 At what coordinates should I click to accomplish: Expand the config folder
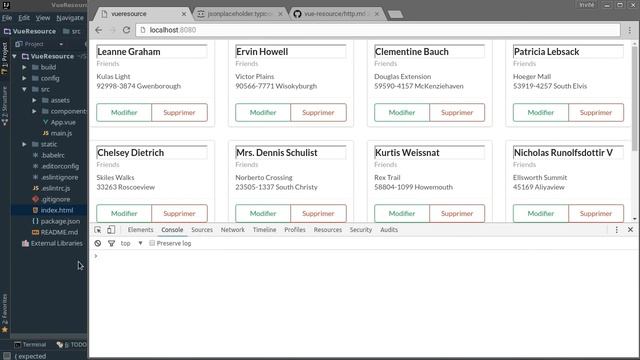[x=24, y=78]
